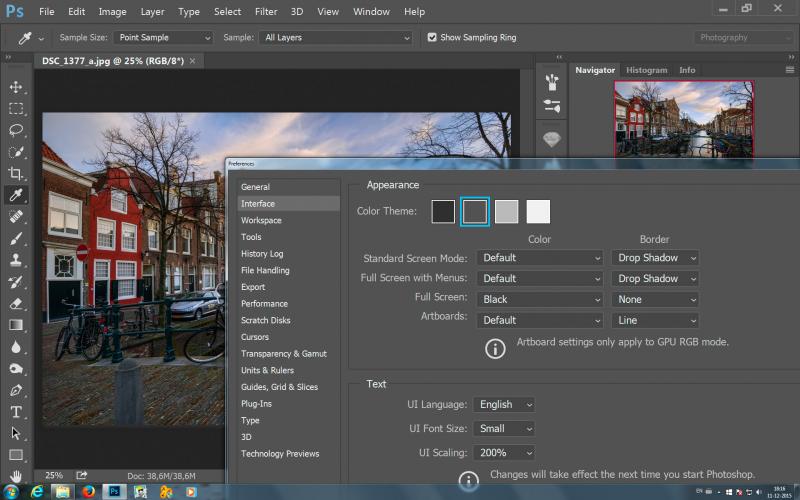Open the gem-shaped panel icon in dock
This screenshot has height=500, width=800.
pos(552,139)
